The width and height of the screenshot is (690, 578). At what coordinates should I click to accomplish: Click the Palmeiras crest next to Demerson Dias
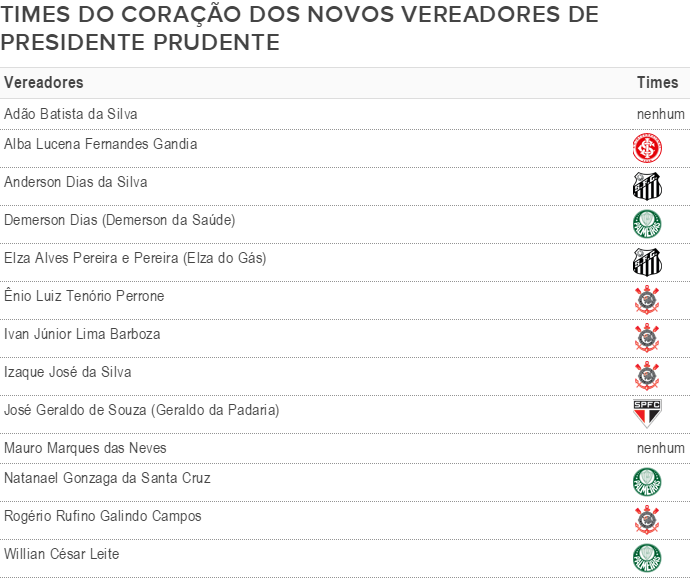[647, 224]
